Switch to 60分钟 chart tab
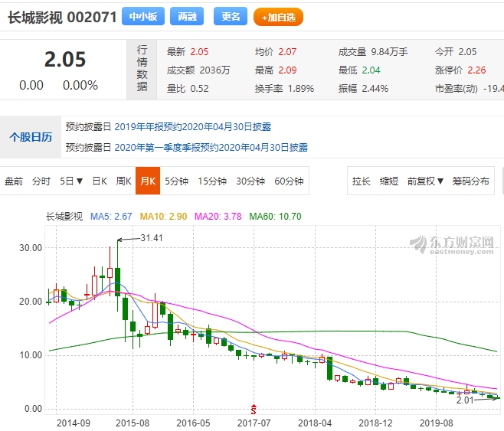Viewport: 504px width, 431px height. [289, 181]
